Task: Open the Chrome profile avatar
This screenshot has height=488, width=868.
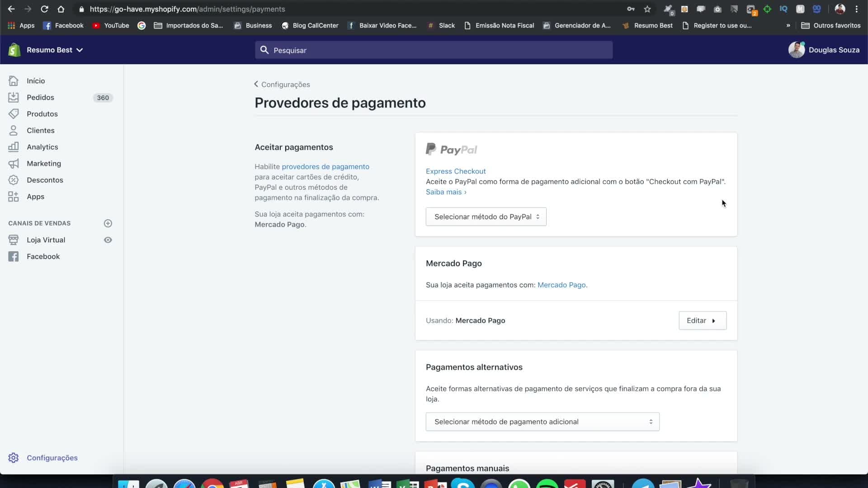Action: tap(840, 9)
